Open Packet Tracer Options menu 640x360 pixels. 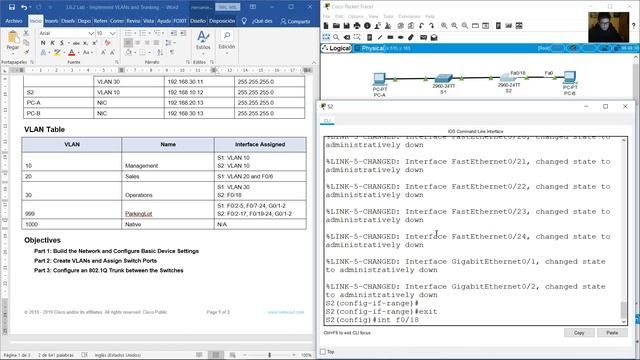pyautogui.click(x=356, y=16)
